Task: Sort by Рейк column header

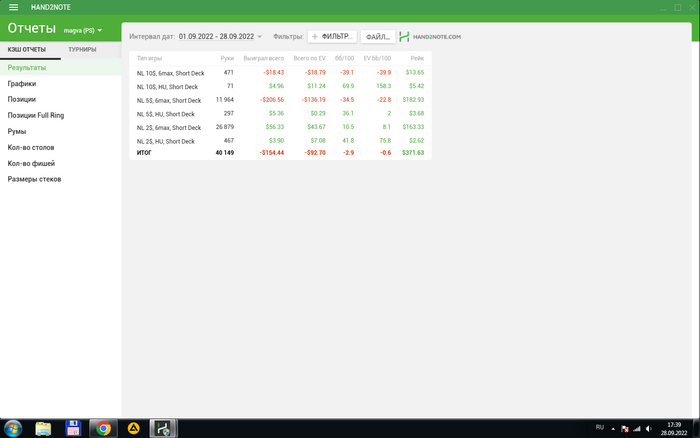Action: click(417, 58)
